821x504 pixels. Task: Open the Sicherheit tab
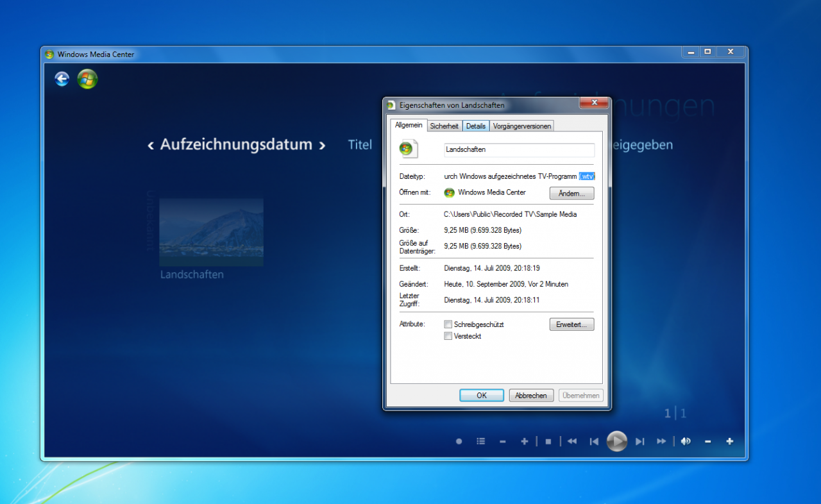click(444, 126)
